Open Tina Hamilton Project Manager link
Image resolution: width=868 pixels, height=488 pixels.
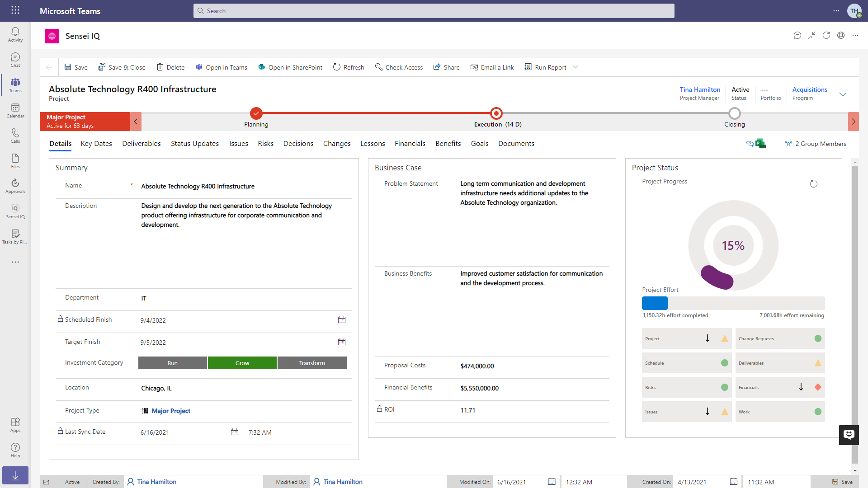click(x=700, y=89)
